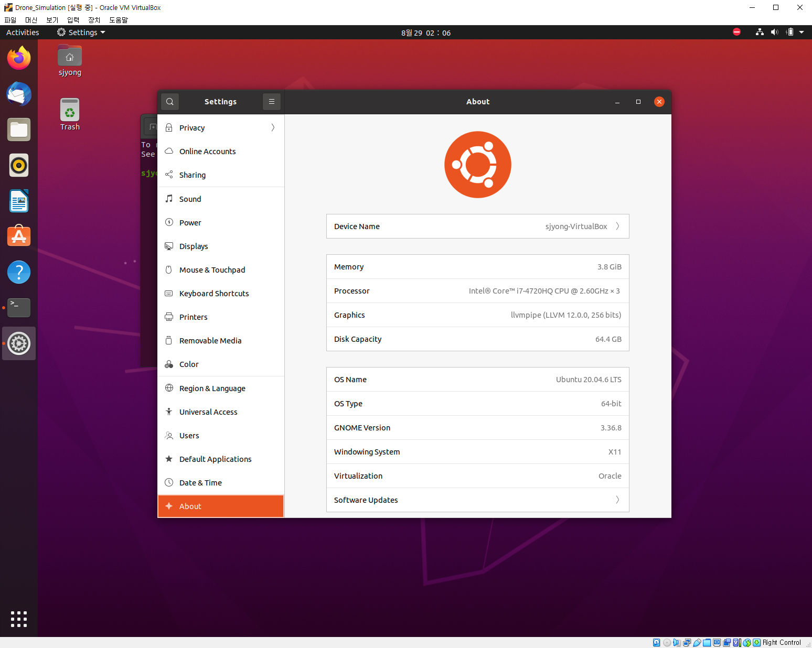The image size is (812, 648).
Task: Click the Graphics llvmpipe row
Action: pyautogui.click(x=478, y=315)
